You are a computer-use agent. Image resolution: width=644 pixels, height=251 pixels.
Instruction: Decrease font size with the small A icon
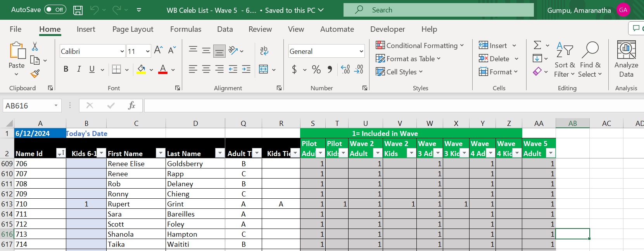pos(172,50)
